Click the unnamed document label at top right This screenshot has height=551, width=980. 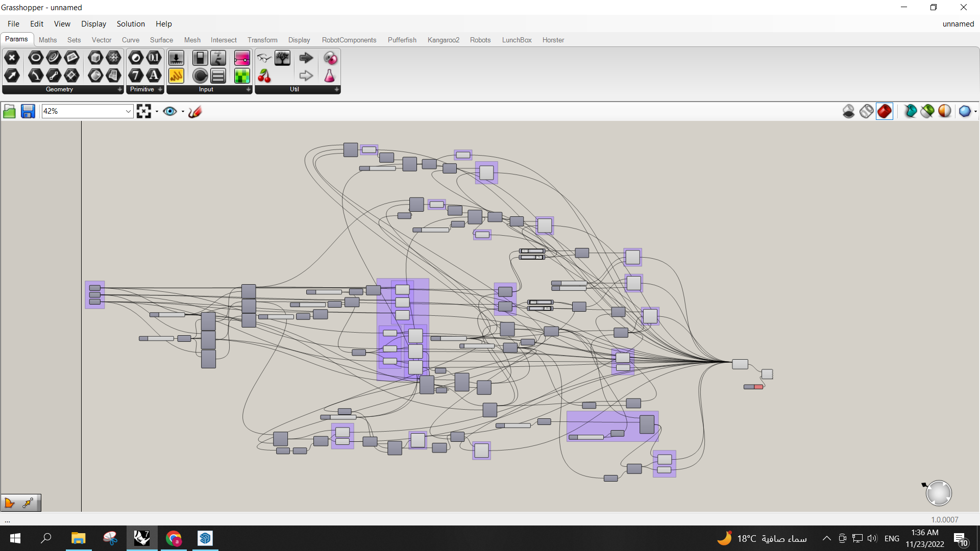click(958, 24)
